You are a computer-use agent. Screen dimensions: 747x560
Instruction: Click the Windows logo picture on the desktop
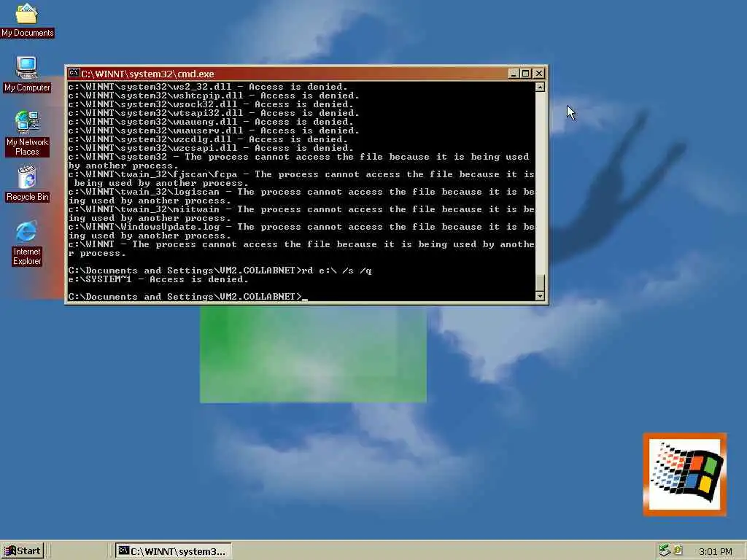(684, 474)
